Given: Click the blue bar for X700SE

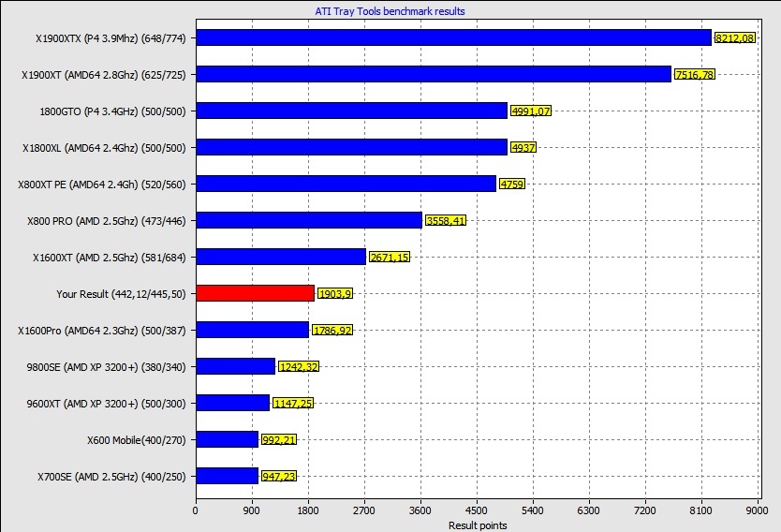Looking at the screenshot, I should [228, 476].
